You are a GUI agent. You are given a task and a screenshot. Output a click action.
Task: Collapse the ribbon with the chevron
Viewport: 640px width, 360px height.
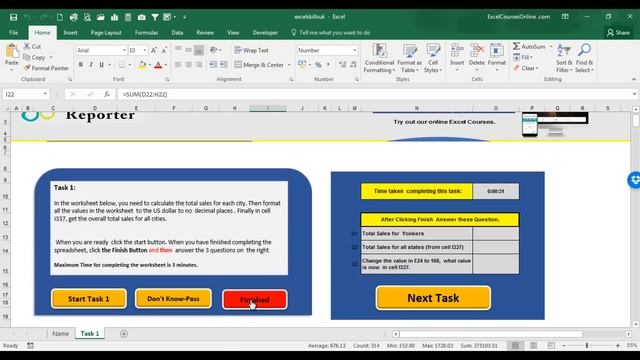[633, 79]
